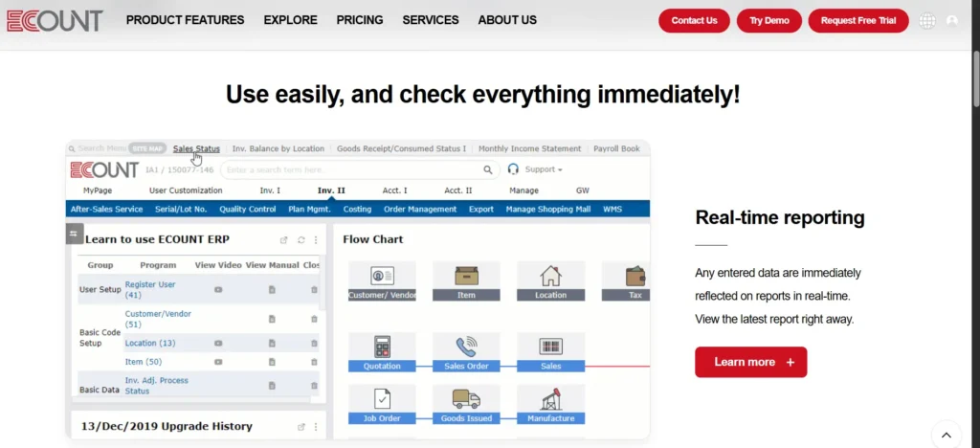This screenshot has width=980, height=448.
Task: Open the Order Management submenu
Action: pos(420,210)
